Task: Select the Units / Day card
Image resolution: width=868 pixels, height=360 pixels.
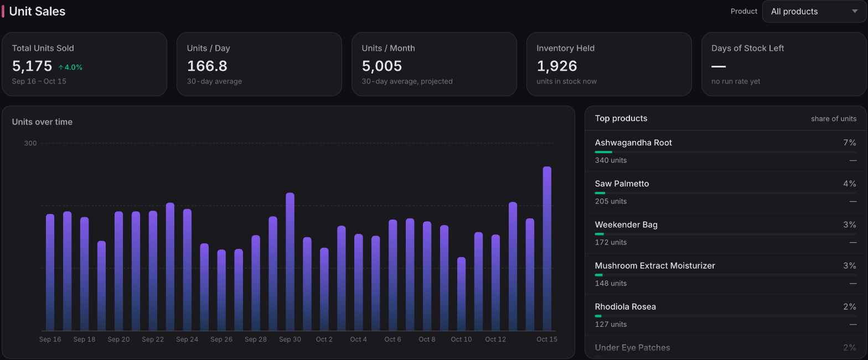Action: click(x=259, y=64)
